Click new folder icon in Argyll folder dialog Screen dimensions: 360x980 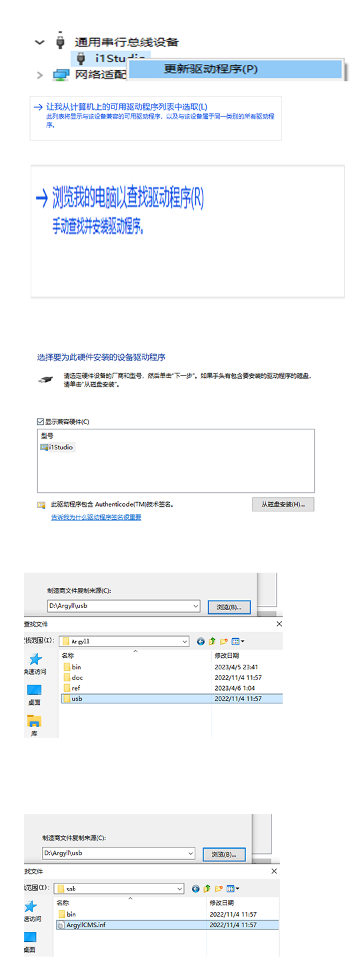[x=223, y=641]
